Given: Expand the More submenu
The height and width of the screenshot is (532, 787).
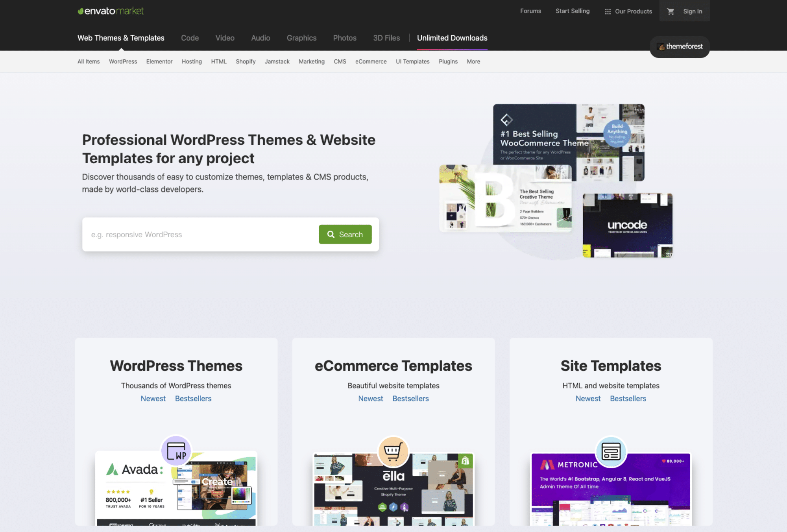Looking at the screenshot, I should [x=473, y=61].
